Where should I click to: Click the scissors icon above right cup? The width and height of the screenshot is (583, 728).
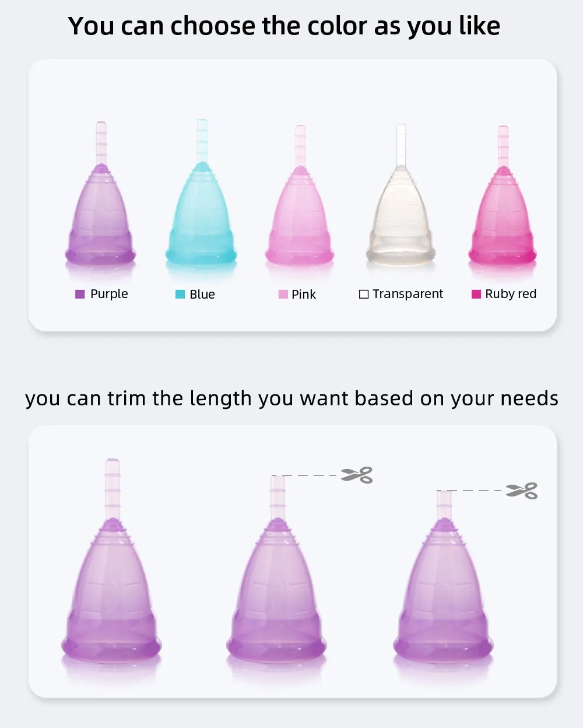point(522,491)
